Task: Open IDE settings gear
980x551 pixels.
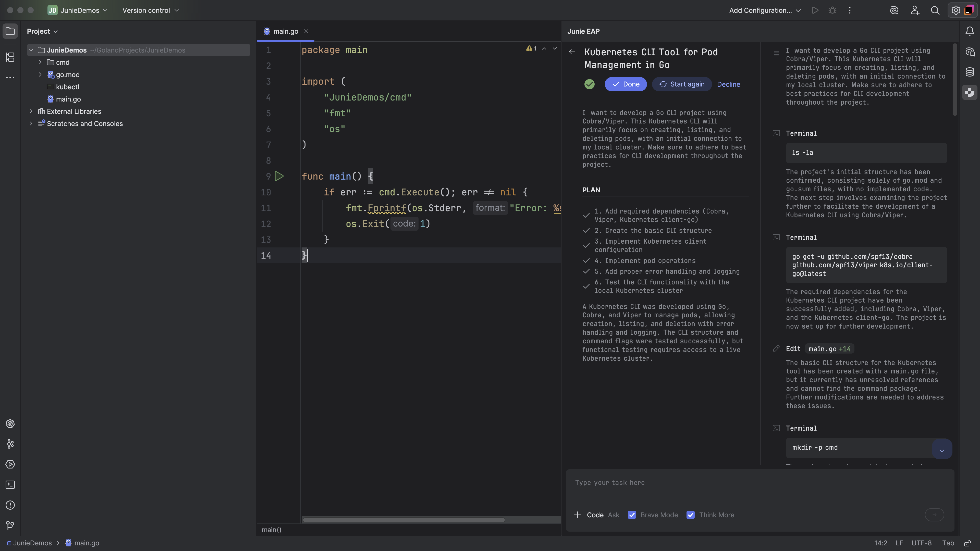Action: click(x=956, y=10)
